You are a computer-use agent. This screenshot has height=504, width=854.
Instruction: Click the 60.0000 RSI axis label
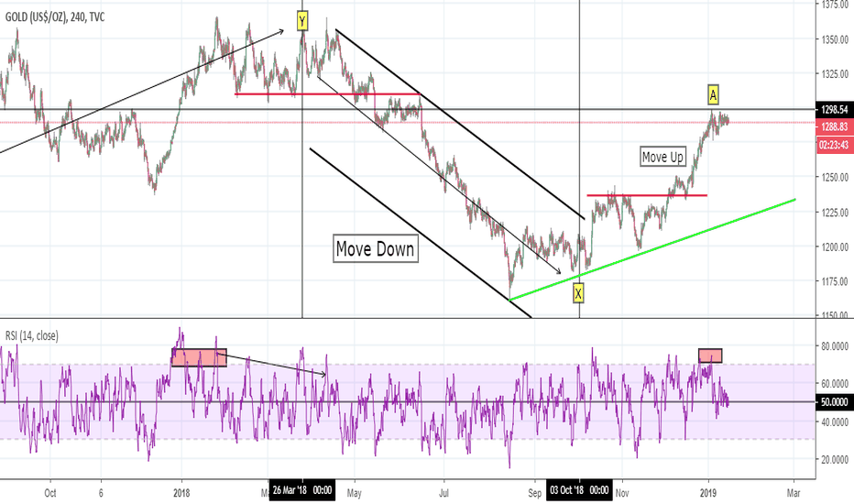pyautogui.click(x=835, y=384)
